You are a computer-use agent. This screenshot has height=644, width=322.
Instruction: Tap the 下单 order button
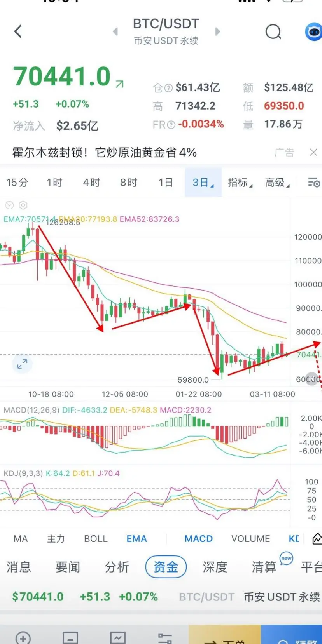[225, 635]
